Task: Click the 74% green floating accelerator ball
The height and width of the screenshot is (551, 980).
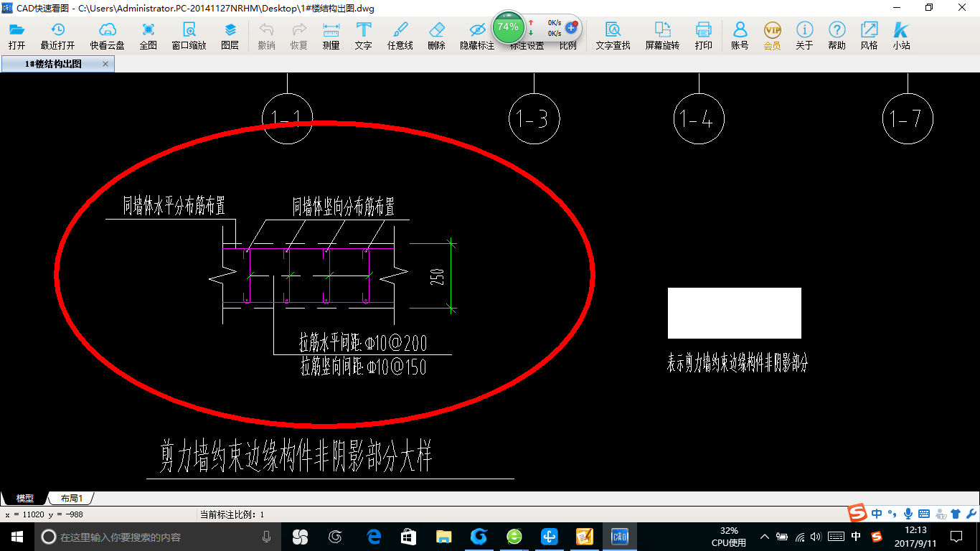Action: (x=508, y=27)
